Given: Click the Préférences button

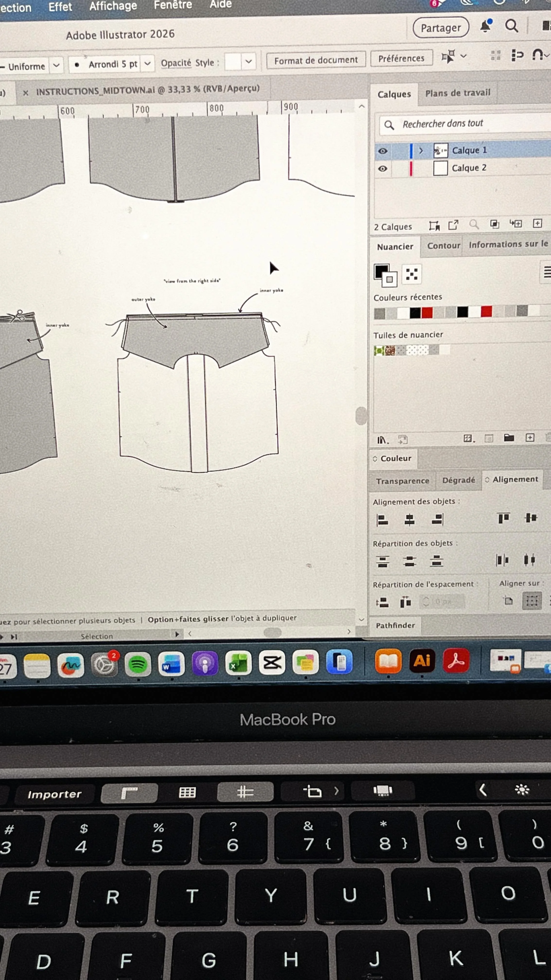Looking at the screenshot, I should [x=401, y=59].
